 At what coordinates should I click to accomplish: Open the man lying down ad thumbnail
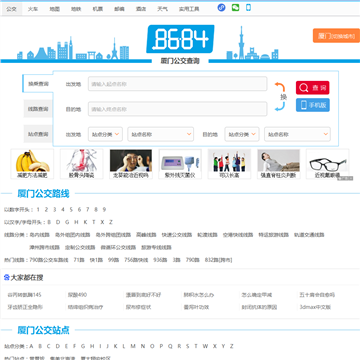(279, 164)
